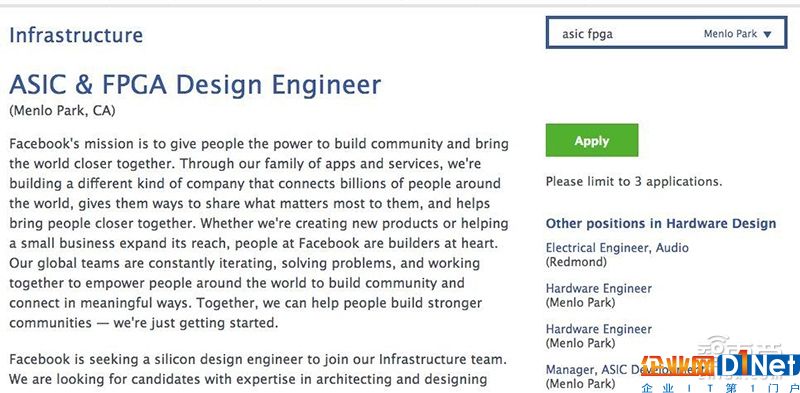
Task: Select Menlo Park location text in search box
Action: coord(730,34)
